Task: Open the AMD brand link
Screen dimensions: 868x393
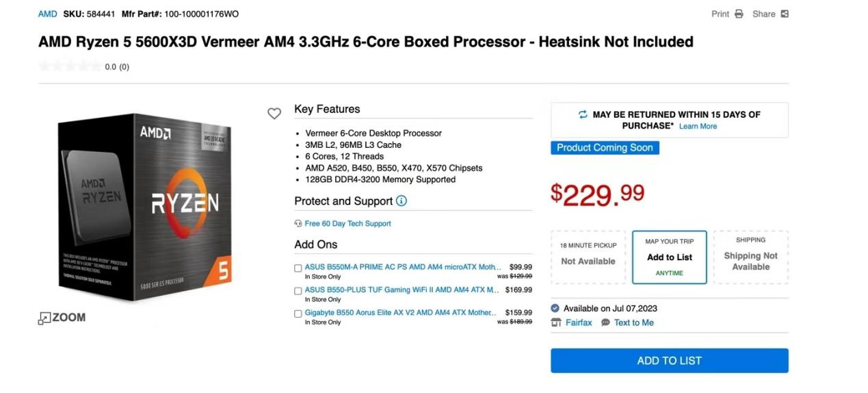Action: click(x=47, y=14)
